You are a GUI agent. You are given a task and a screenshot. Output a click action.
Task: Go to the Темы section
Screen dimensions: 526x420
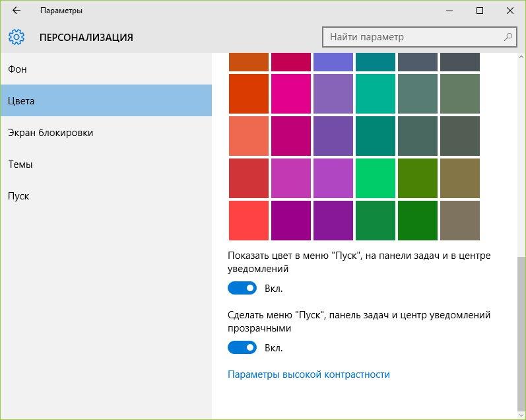tap(106, 164)
